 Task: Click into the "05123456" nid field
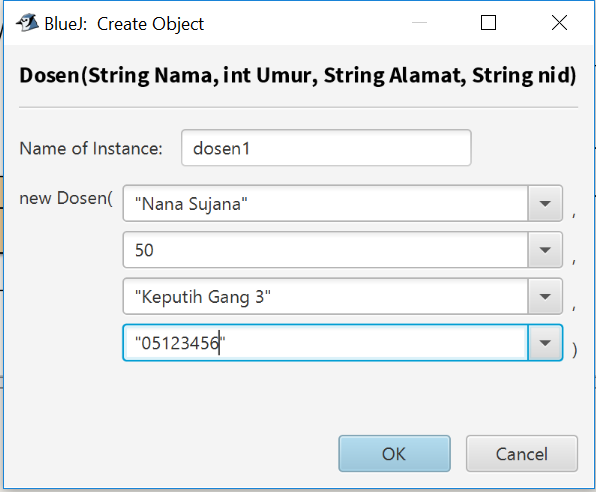pyautogui.click(x=325, y=343)
